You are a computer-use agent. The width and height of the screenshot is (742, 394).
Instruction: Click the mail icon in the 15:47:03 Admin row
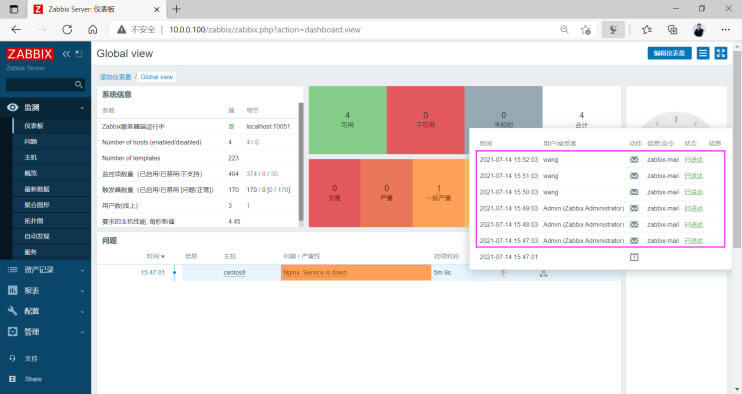(634, 241)
